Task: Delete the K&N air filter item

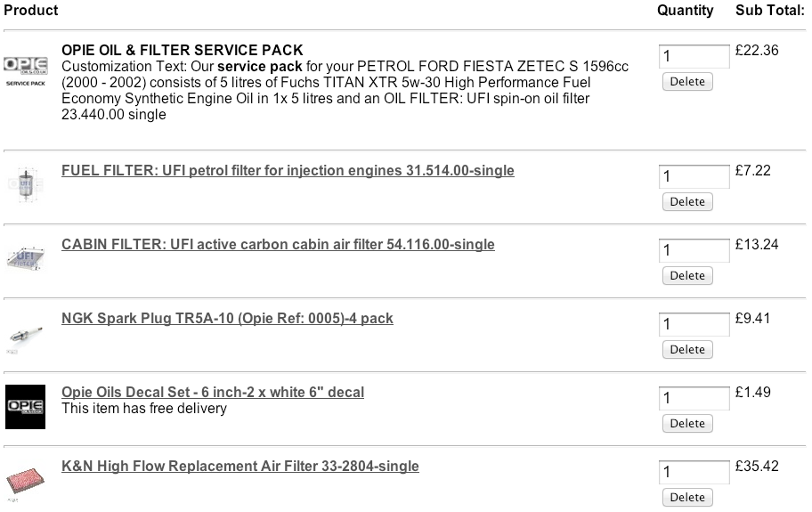Action: pos(686,498)
